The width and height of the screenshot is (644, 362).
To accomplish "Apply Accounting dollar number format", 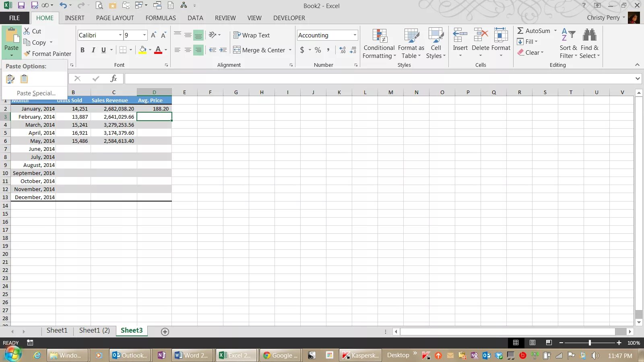I will pos(302,50).
